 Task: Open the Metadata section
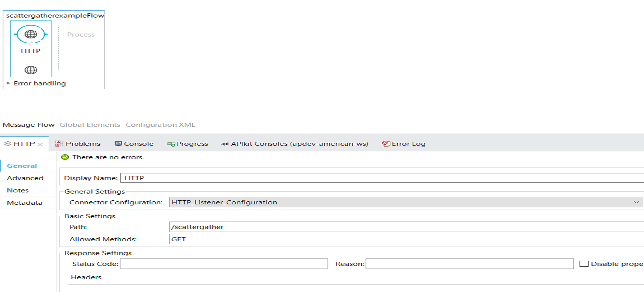(x=25, y=202)
